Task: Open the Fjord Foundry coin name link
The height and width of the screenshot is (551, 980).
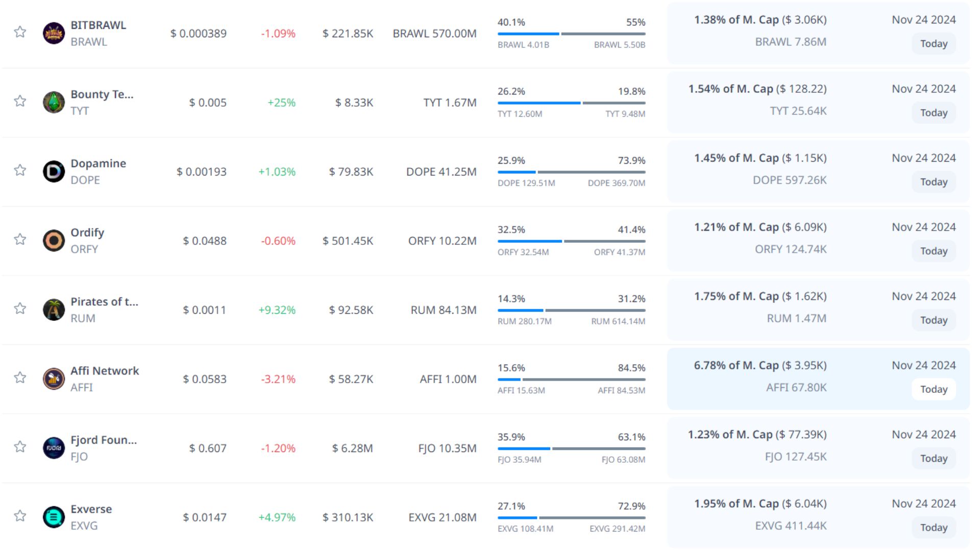Action: pos(104,440)
